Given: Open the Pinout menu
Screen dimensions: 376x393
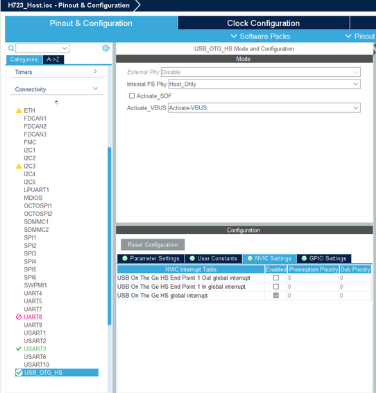Looking at the screenshot, I should (x=360, y=36).
